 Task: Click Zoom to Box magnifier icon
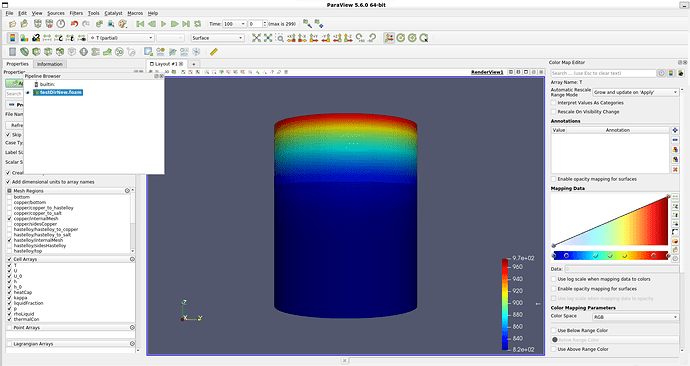(x=280, y=38)
